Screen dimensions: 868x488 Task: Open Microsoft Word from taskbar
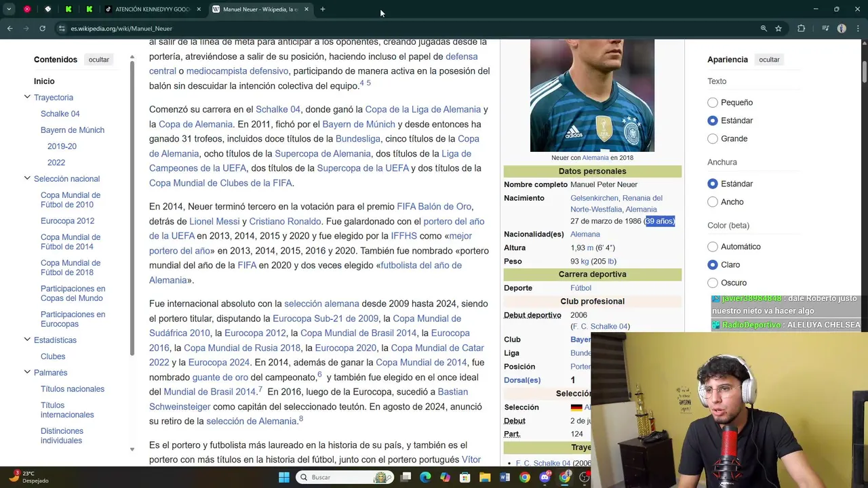pyautogui.click(x=505, y=477)
